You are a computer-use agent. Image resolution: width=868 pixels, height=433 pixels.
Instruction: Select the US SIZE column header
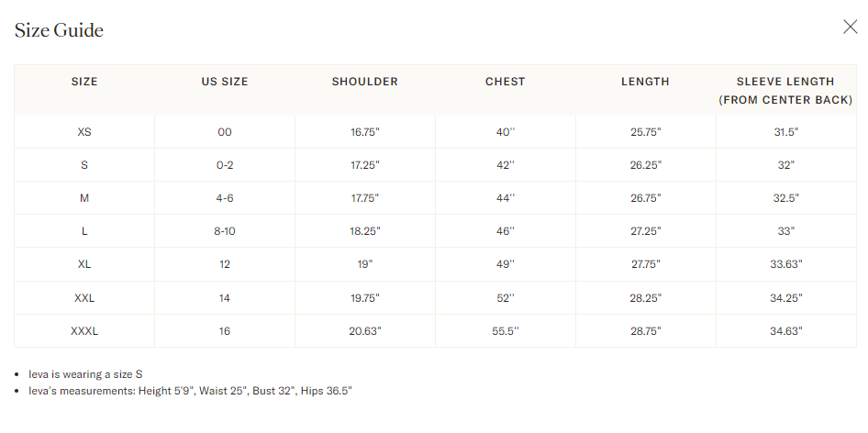pos(225,82)
